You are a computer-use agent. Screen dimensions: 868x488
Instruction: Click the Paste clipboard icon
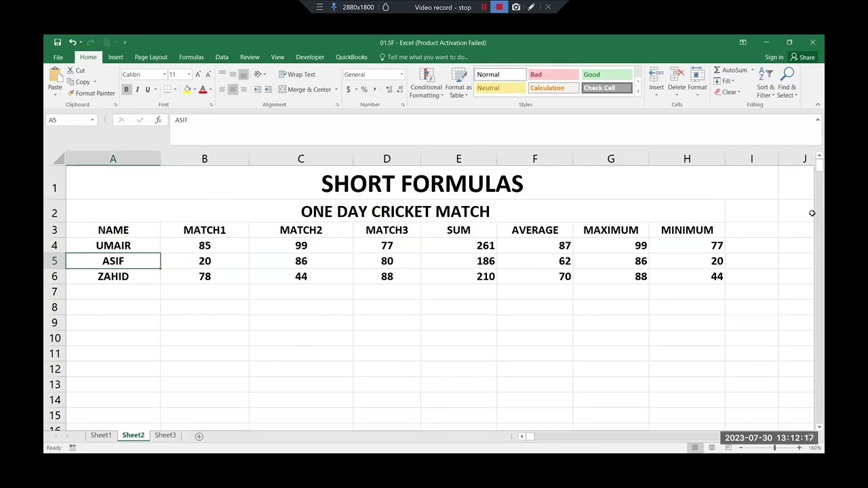click(55, 75)
